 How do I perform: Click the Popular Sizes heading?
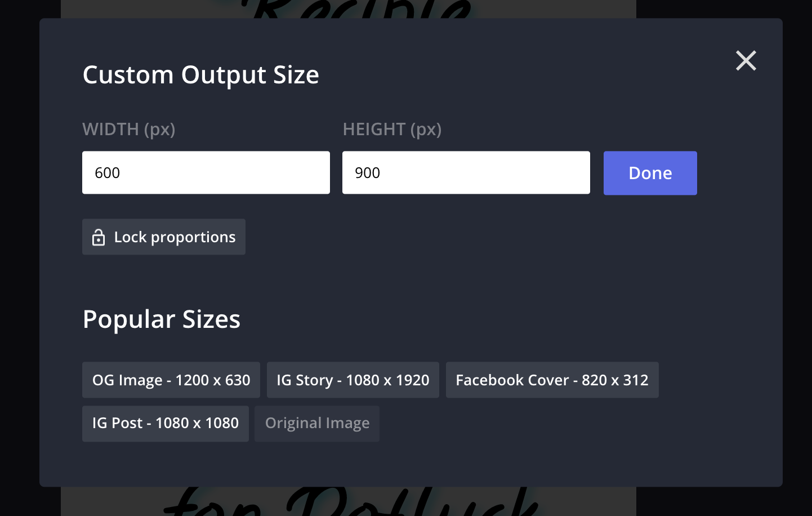pos(161,319)
